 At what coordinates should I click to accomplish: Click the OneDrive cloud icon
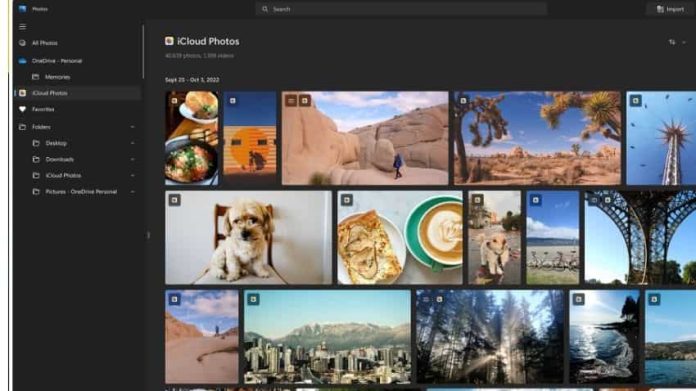22,61
